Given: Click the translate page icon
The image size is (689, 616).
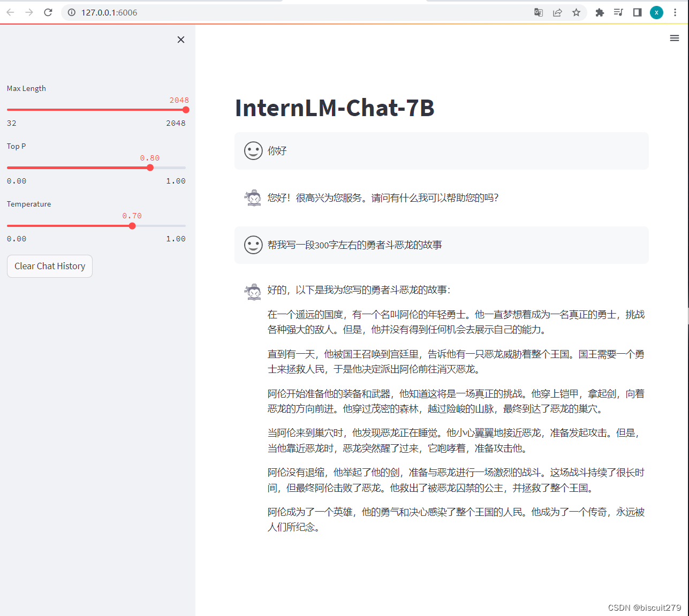Looking at the screenshot, I should [x=539, y=12].
